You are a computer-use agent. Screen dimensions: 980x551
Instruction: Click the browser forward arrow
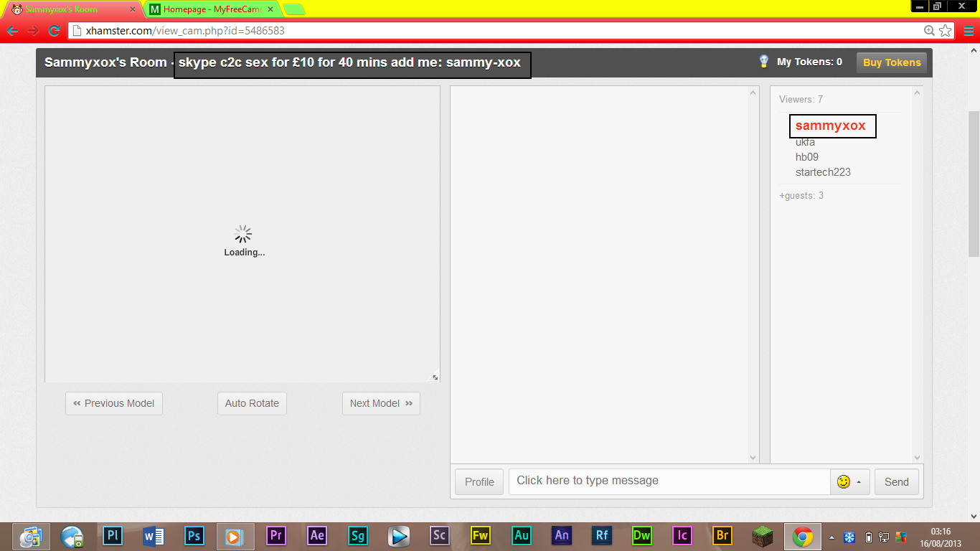pyautogui.click(x=33, y=31)
